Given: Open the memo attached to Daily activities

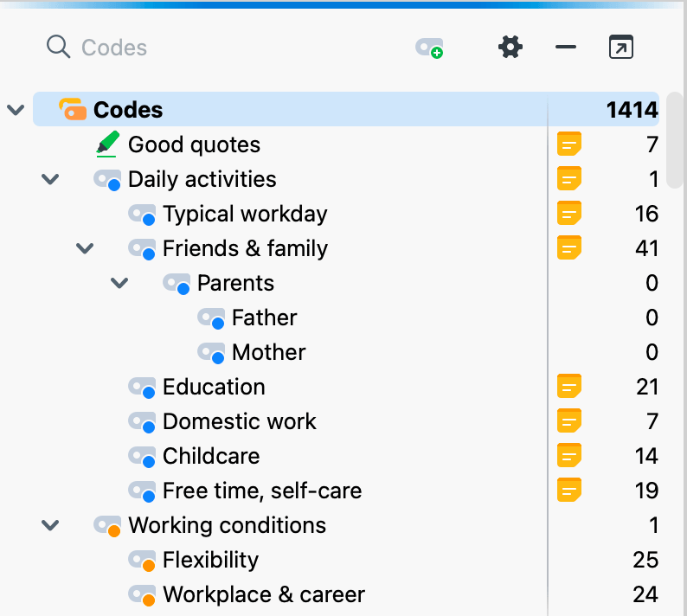Looking at the screenshot, I should (569, 178).
